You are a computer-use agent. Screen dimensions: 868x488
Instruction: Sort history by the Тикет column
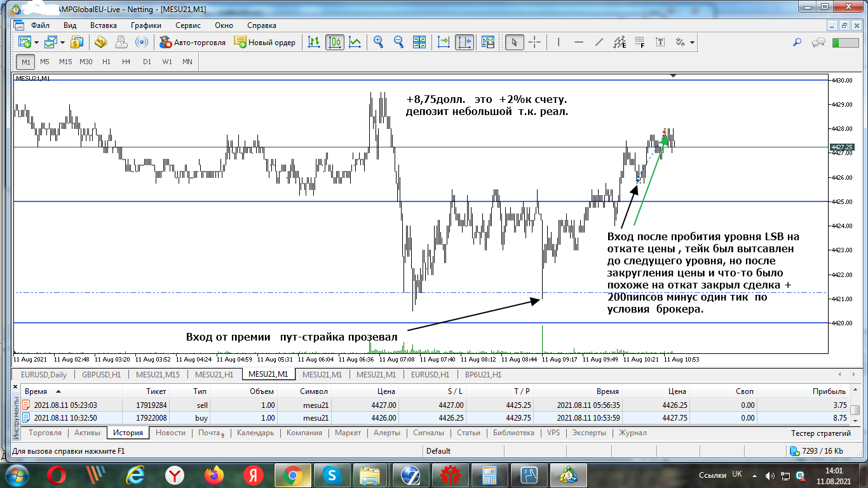pyautogui.click(x=146, y=391)
